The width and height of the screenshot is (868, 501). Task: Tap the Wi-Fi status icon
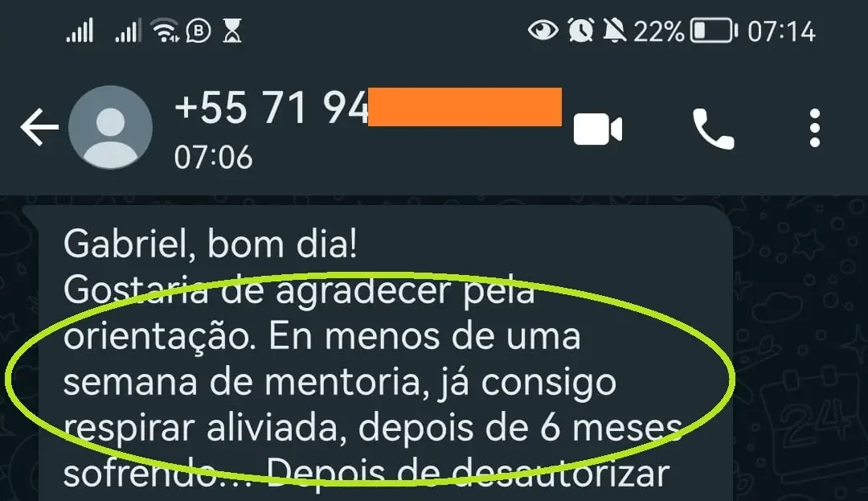tap(166, 31)
